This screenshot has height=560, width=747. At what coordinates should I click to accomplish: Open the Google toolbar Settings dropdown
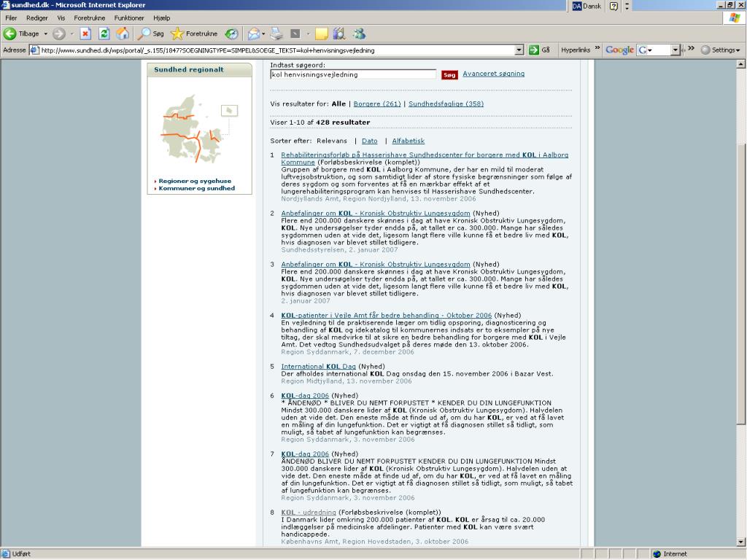coord(721,50)
